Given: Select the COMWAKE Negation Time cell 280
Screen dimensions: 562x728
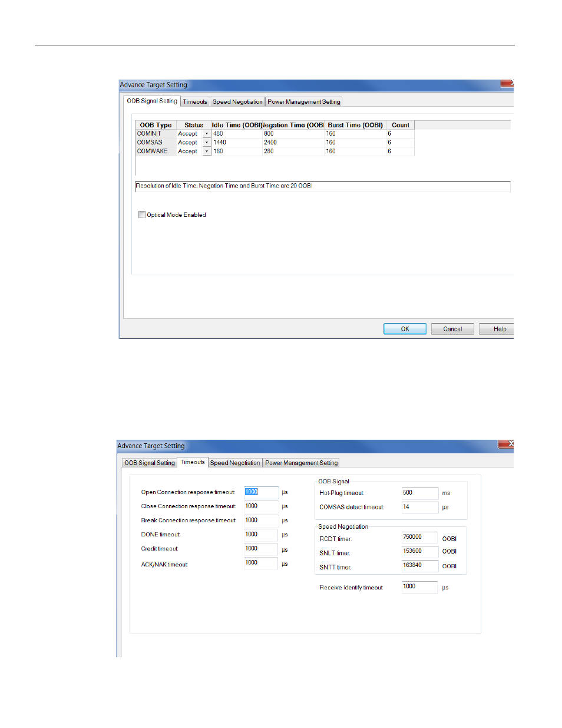Looking at the screenshot, I should pyautogui.click(x=293, y=151).
